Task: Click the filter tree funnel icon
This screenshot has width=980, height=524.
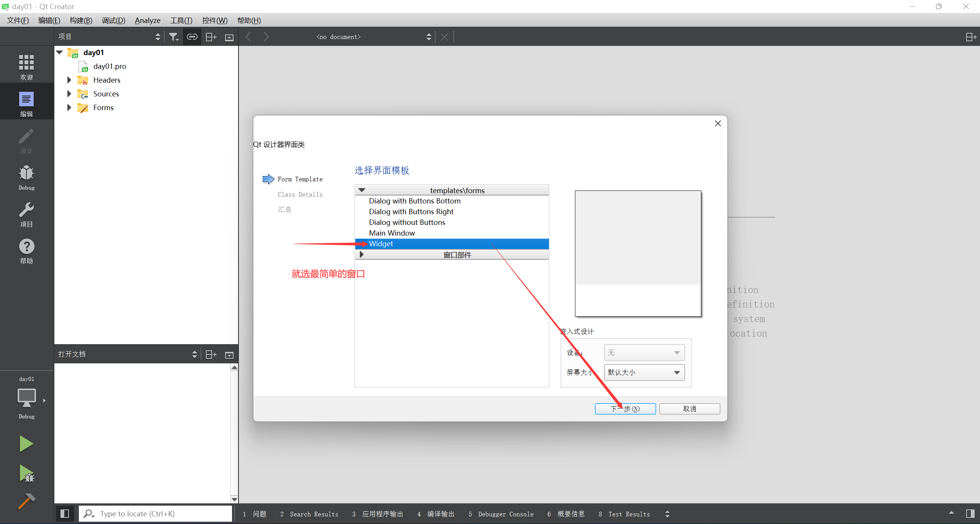Action: coord(174,37)
